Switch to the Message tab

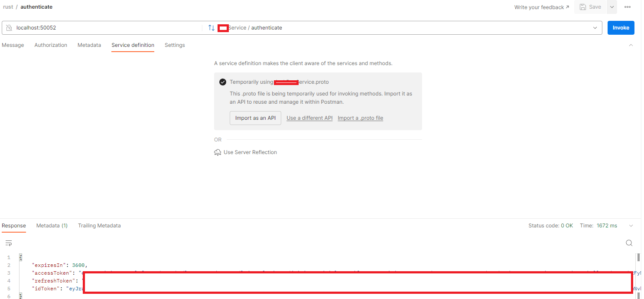pos(13,45)
